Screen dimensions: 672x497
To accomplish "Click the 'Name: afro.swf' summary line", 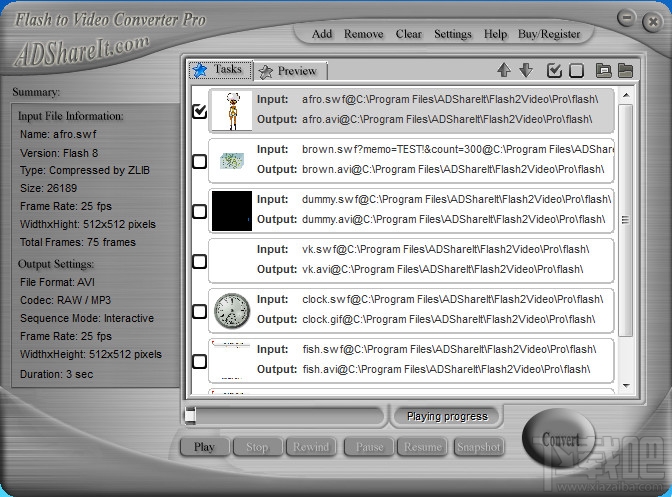I will pyautogui.click(x=58, y=135).
